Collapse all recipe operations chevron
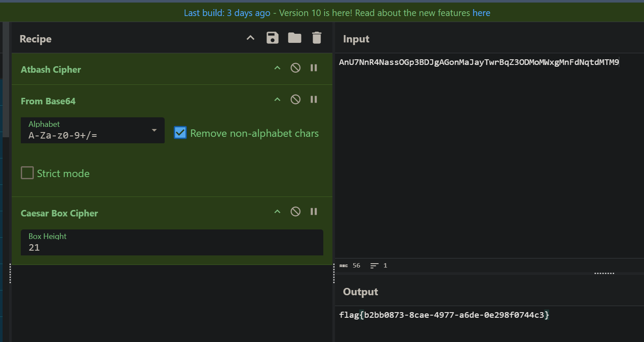This screenshot has width=644, height=342. pyautogui.click(x=250, y=38)
